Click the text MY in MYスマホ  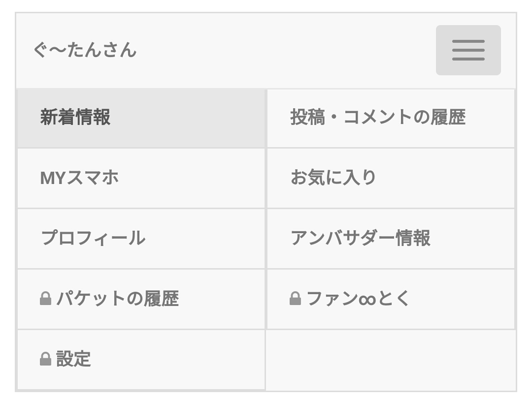(x=53, y=178)
